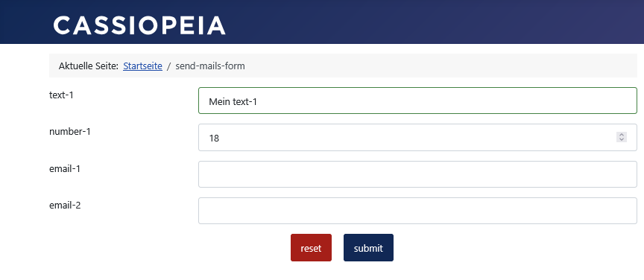The height and width of the screenshot is (280, 644).
Task: Increase number-1 with the up arrow
Action: [622, 135]
